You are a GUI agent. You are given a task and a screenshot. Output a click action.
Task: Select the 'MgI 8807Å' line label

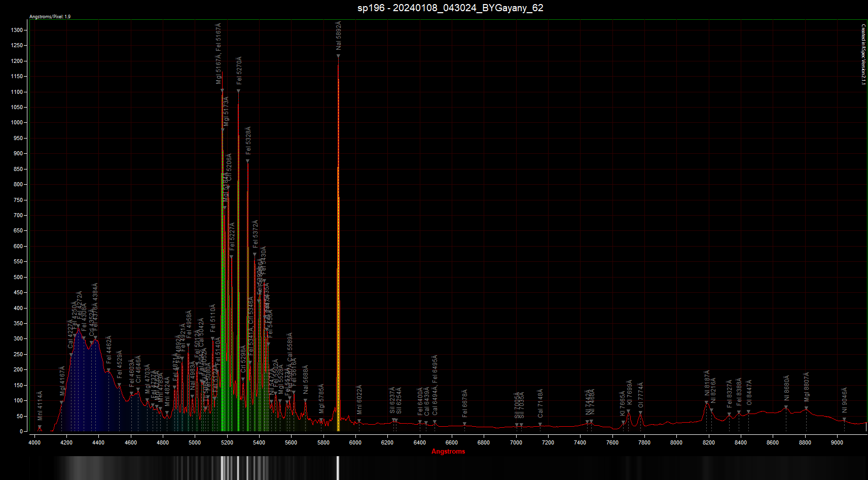coord(807,387)
